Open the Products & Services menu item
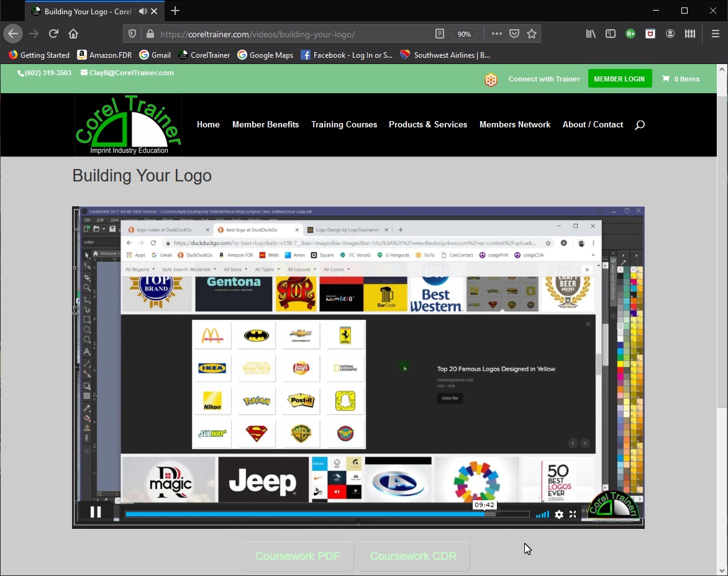728x576 pixels. tap(428, 124)
